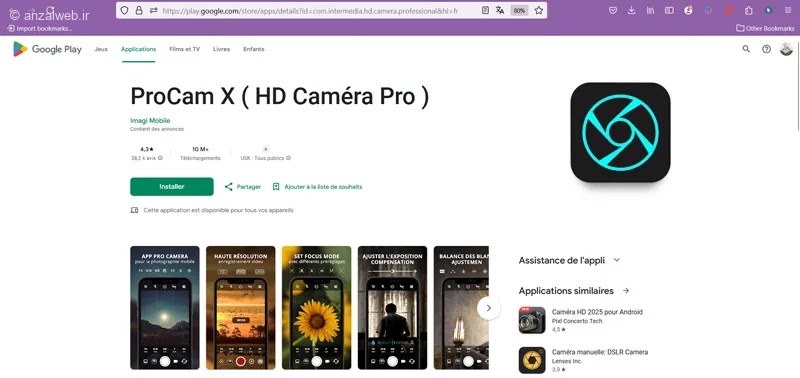The image size is (800, 378).
Task: Click the info icon next to 38,2 k avis
Action: click(x=160, y=158)
